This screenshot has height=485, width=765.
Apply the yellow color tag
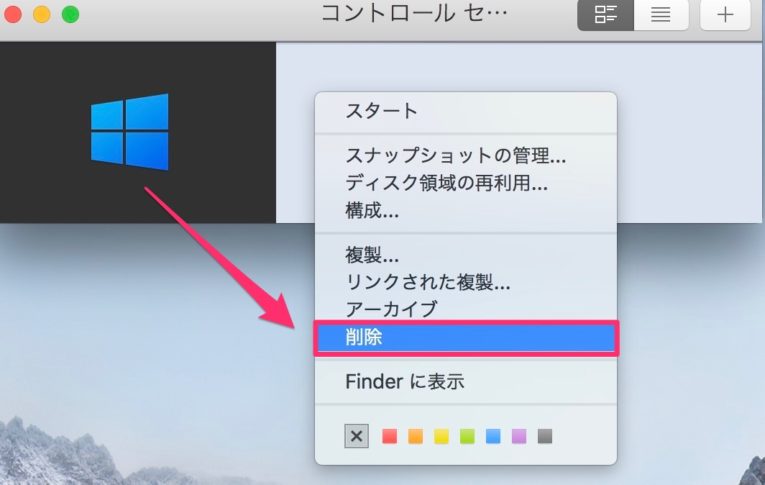click(x=441, y=436)
